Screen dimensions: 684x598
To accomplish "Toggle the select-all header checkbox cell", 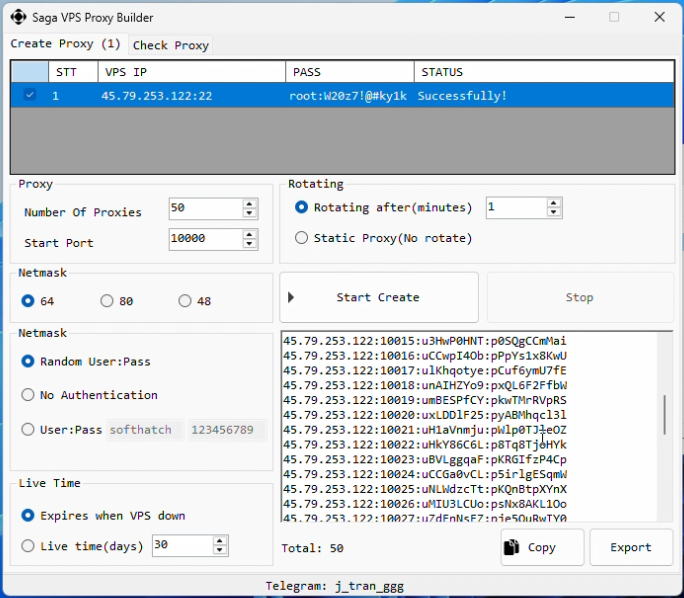I will click(30, 72).
